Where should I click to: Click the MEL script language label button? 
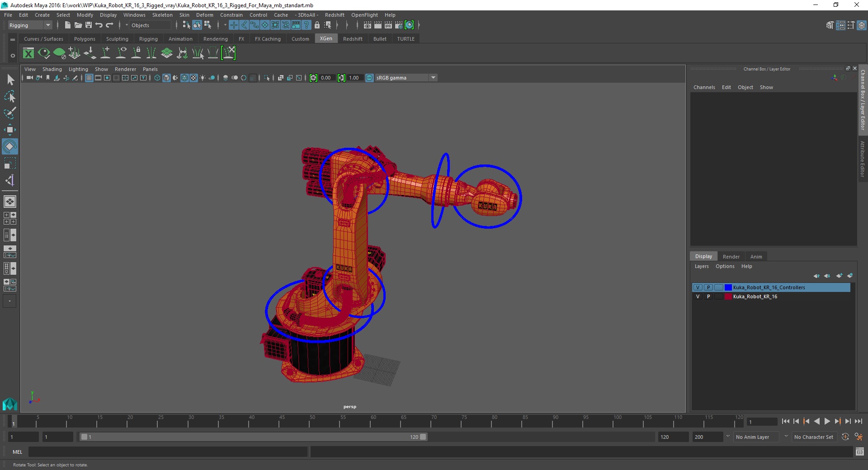click(x=17, y=452)
